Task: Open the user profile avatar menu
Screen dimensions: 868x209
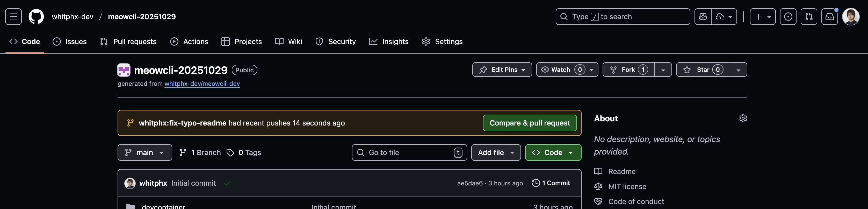Action: (851, 17)
